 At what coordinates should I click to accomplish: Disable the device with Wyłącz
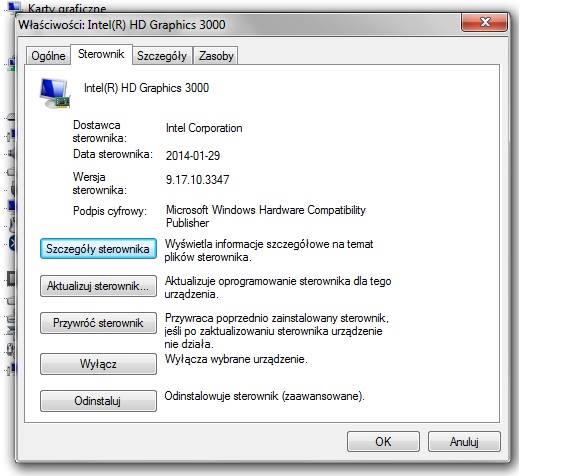coord(98,364)
